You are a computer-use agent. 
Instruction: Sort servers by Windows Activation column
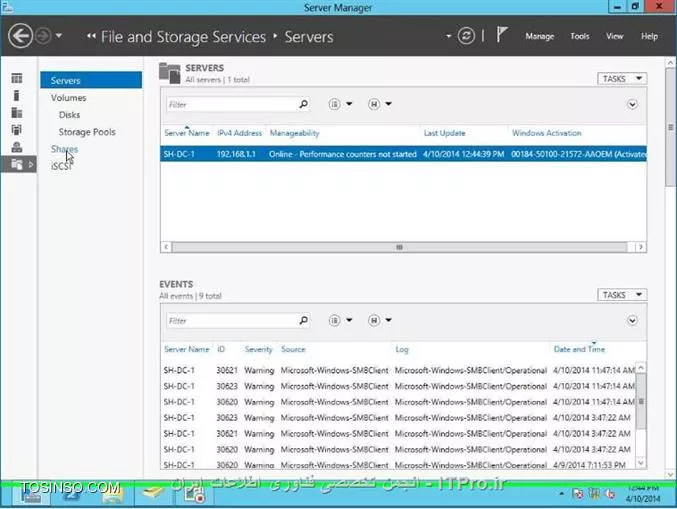coord(547,133)
